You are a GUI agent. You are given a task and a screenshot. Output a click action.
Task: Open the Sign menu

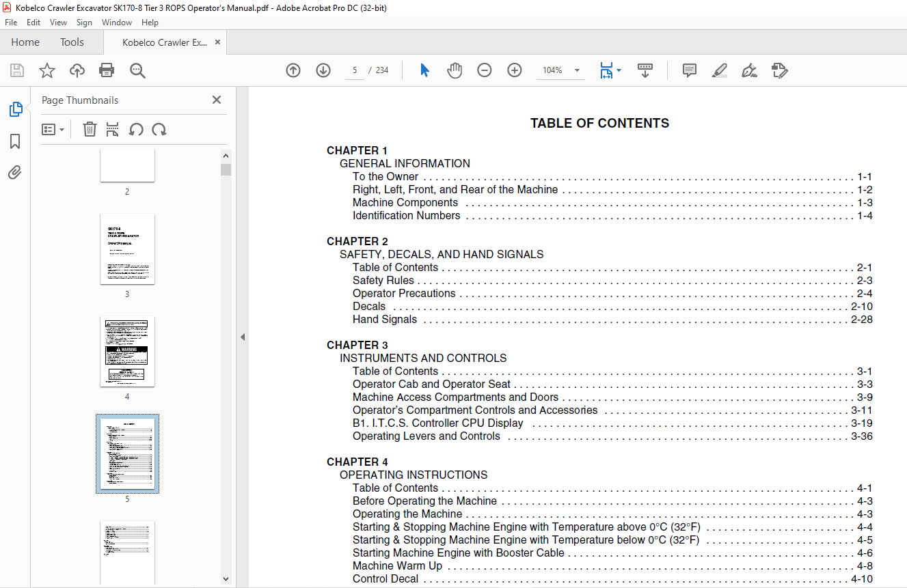[x=84, y=23]
